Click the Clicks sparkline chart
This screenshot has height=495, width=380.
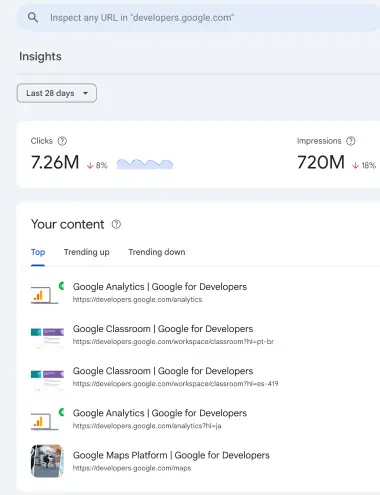tap(145, 164)
